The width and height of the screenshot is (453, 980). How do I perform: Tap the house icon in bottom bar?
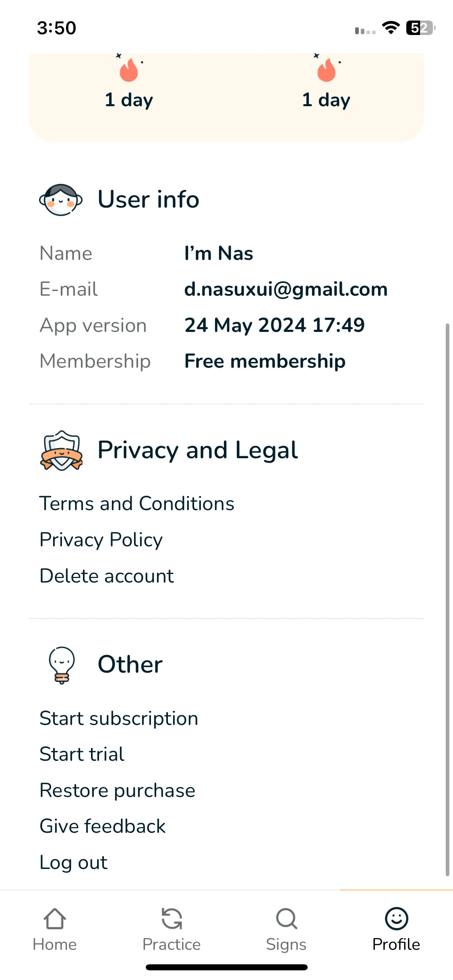click(x=55, y=919)
